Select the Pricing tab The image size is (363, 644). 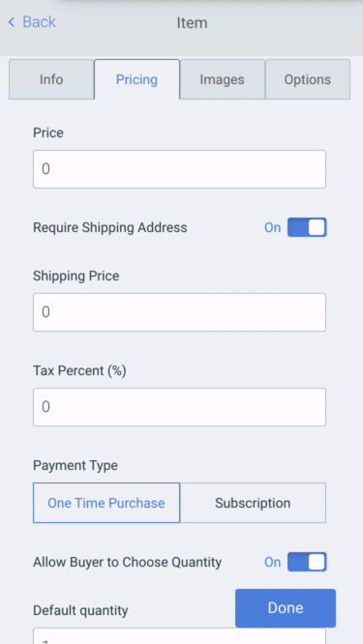pos(136,79)
